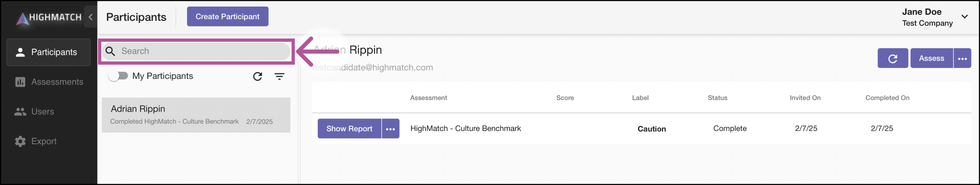Expand the Jane Doe account dropdown
980x185 pixels.
pos(964,17)
